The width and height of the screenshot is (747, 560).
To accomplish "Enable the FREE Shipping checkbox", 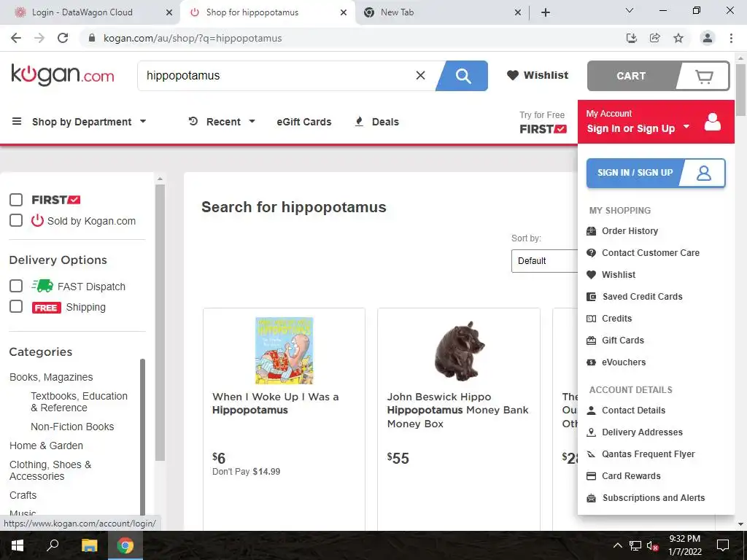I will (x=16, y=306).
